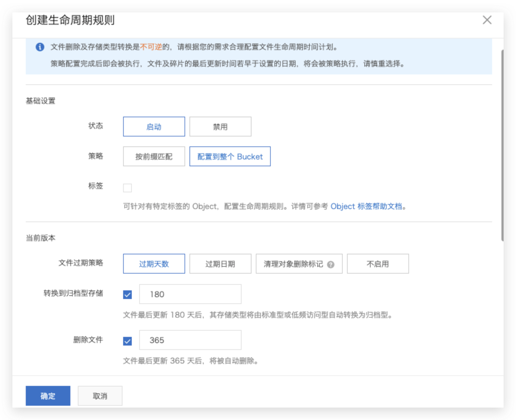Click the archive days field showing 180
This screenshot has height=420, width=516.
190,294
